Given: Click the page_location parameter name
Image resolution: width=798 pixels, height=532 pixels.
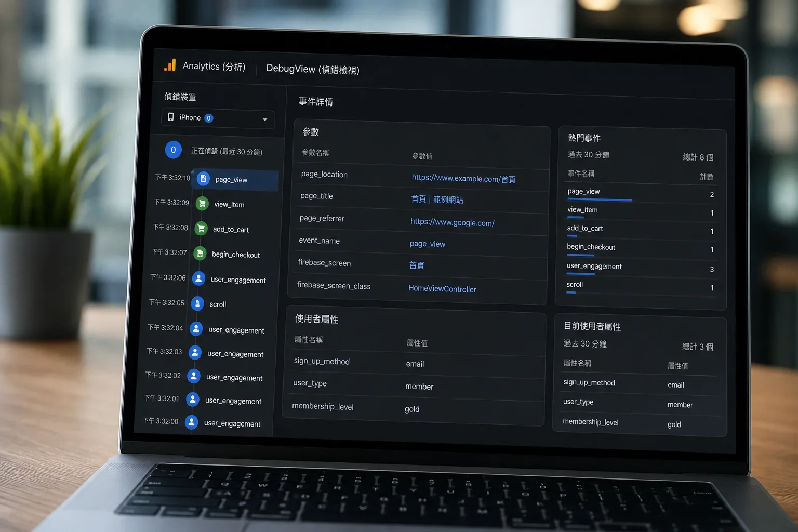Looking at the screenshot, I should 324,174.
